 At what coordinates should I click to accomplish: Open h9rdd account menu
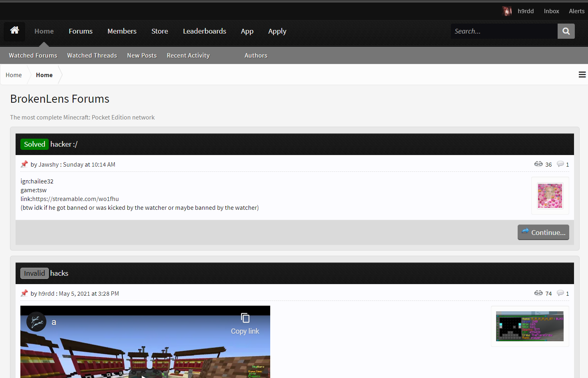click(526, 11)
